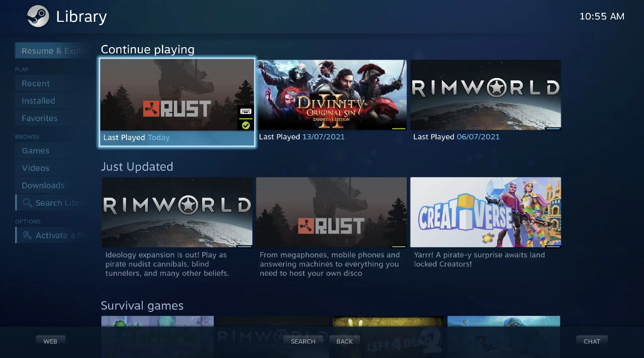Open the Search Library magnifier icon
This screenshot has width=644, height=358.
click(x=28, y=203)
